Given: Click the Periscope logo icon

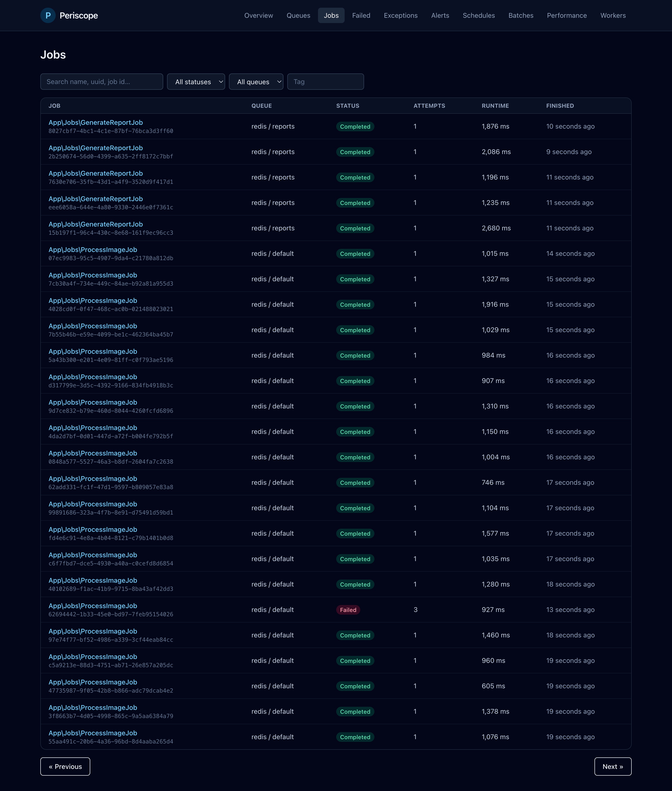Looking at the screenshot, I should coord(48,15).
